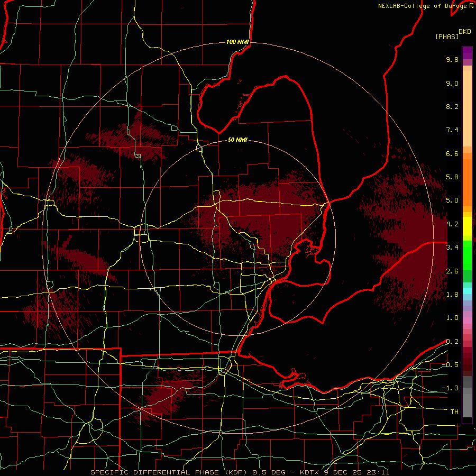476x476 pixels.
Task: Click the 7.4 scale value
Action: click(x=452, y=130)
